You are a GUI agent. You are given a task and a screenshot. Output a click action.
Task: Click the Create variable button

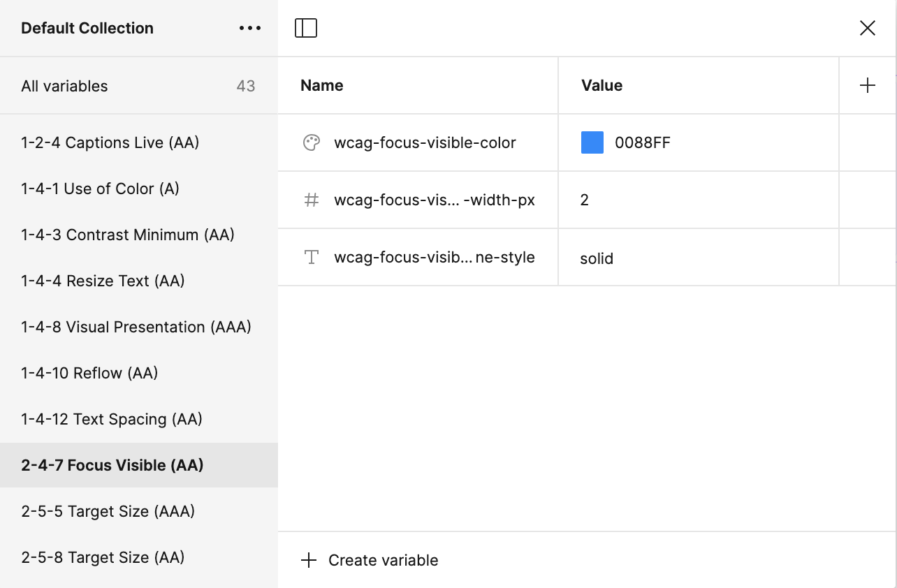click(370, 560)
